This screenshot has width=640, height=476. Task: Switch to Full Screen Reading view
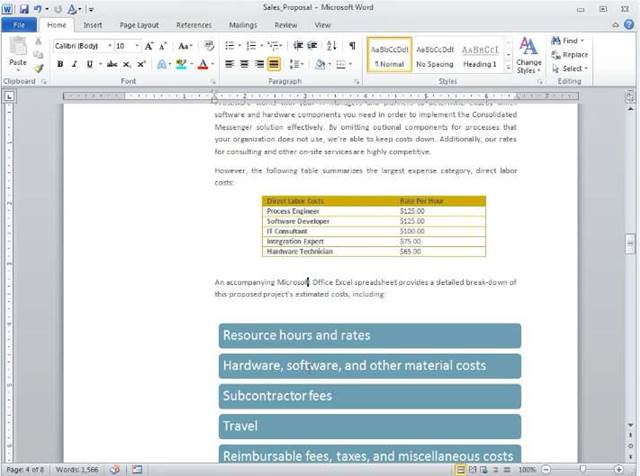472,470
